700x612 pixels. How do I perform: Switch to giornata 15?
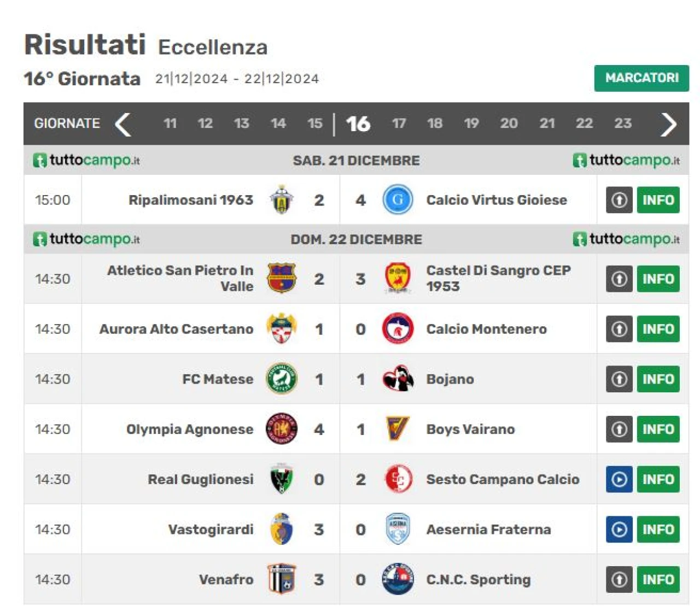(x=315, y=123)
